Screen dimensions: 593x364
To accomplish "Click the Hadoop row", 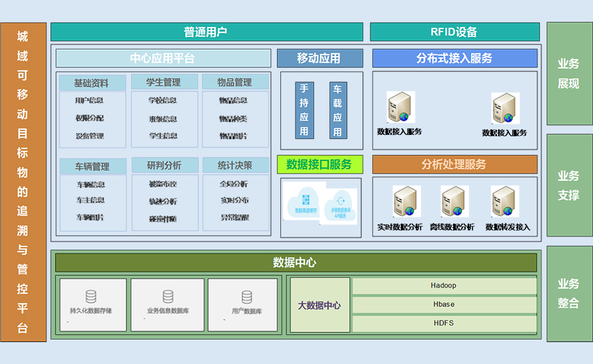I will 444,286.
